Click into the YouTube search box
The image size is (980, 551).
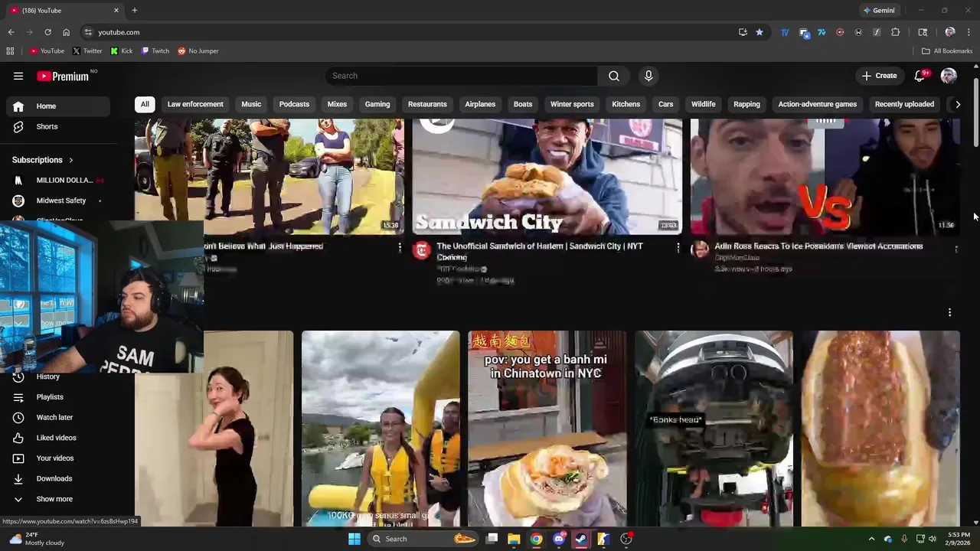pos(462,76)
